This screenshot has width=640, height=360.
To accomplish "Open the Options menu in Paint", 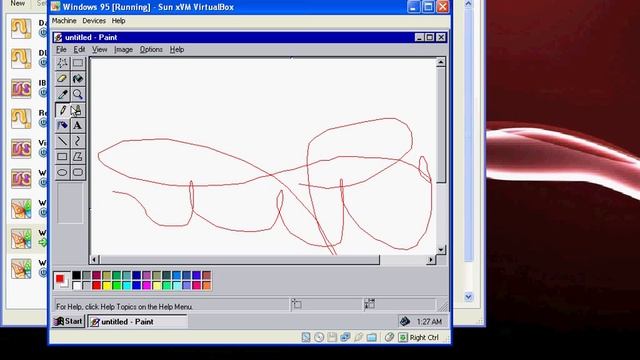I will click(x=151, y=49).
